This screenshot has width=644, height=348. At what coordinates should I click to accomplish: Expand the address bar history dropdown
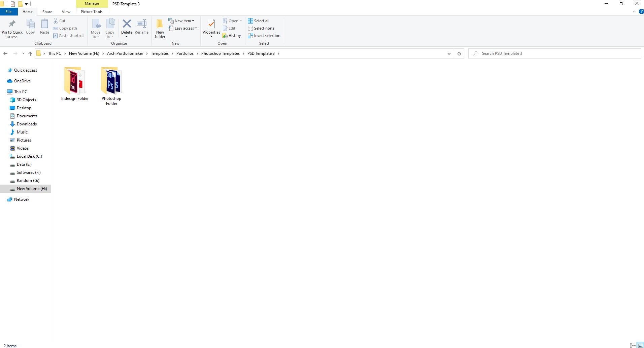point(449,53)
